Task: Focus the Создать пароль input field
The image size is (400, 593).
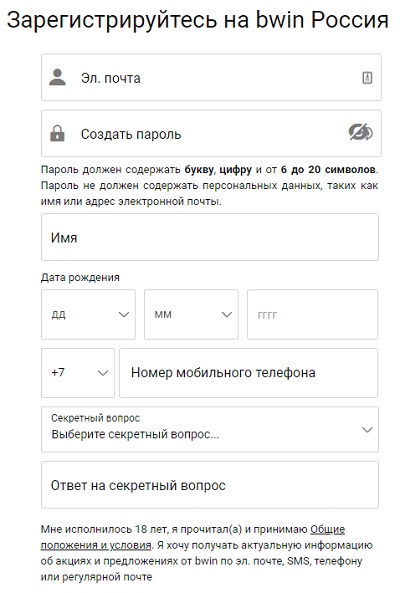Action: 211,133
